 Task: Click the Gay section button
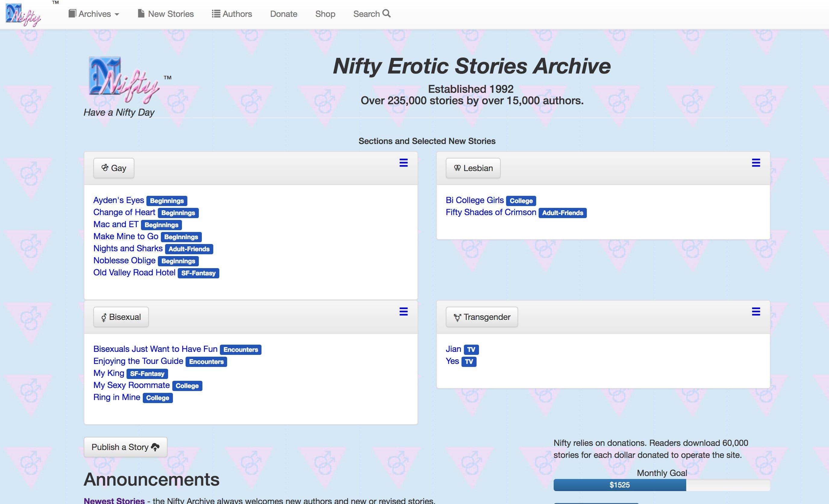point(114,168)
